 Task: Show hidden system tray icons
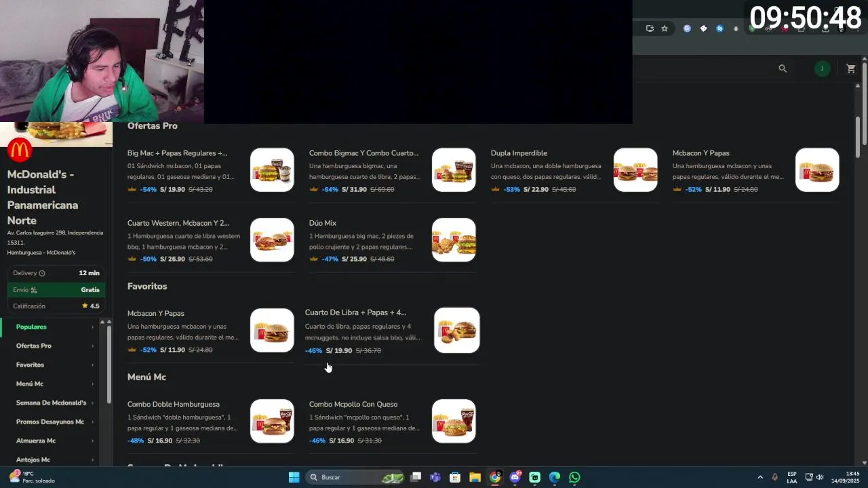[x=760, y=477]
